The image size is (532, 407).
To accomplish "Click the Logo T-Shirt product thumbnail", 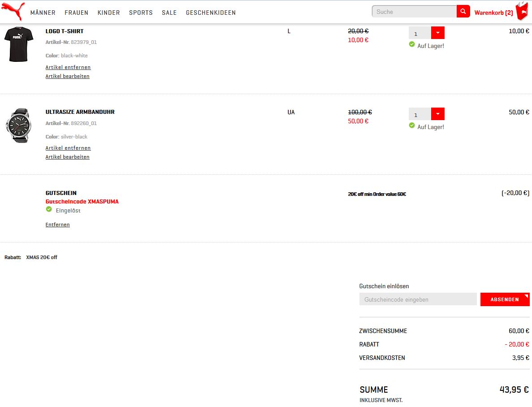I will point(19,44).
